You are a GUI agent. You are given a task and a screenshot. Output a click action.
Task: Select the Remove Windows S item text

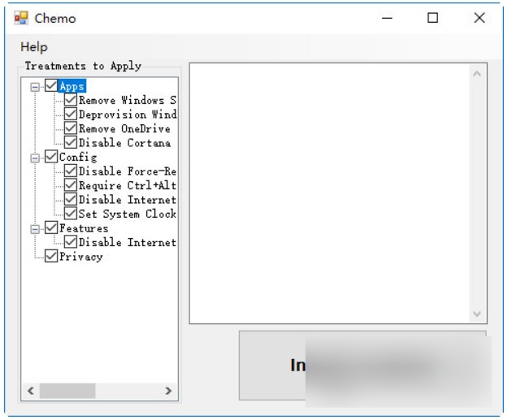(128, 101)
